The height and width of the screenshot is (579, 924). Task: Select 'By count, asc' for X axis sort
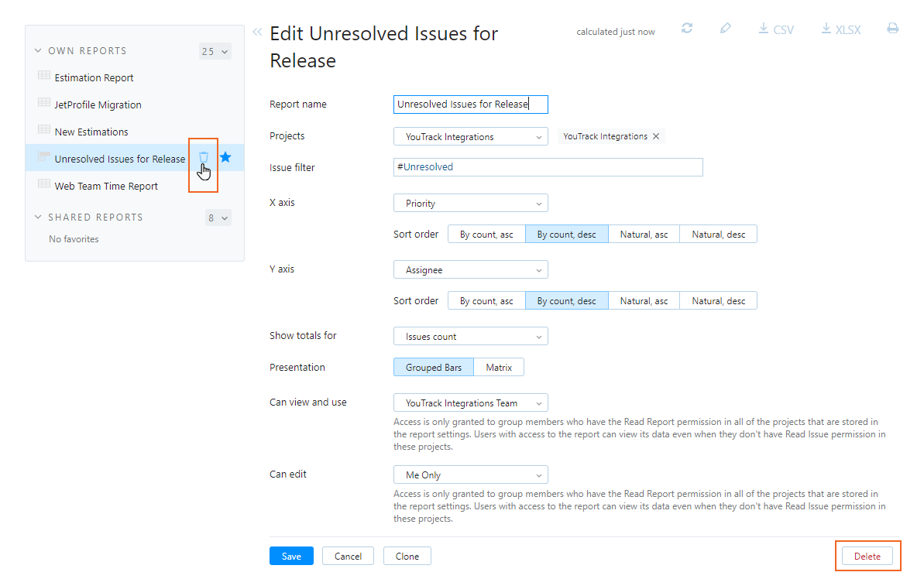click(486, 235)
